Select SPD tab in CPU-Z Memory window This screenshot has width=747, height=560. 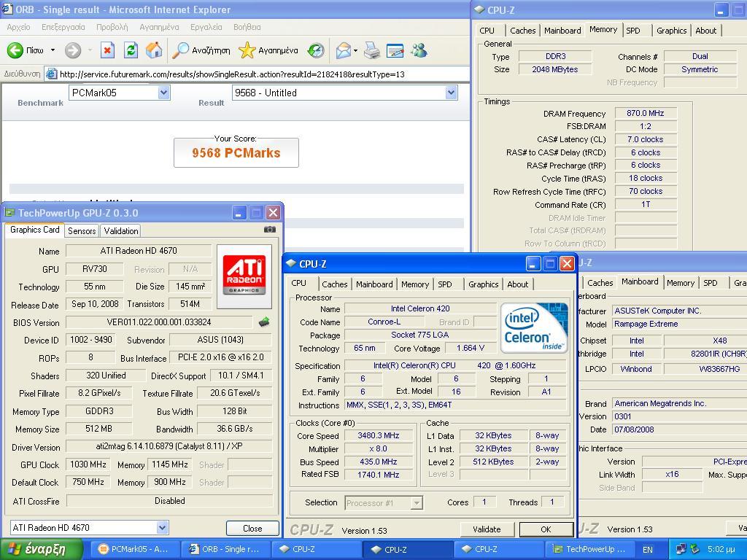pos(633,31)
